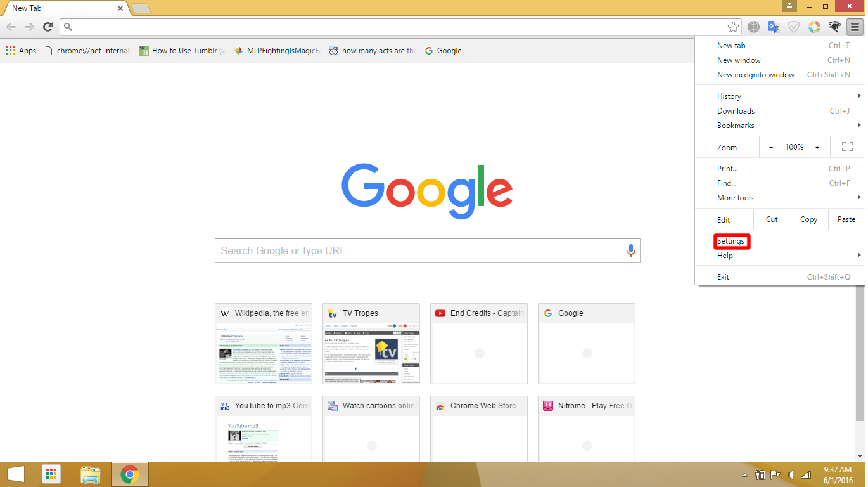The height and width of the screenshot is (487, 868).
Task: Expand the Bookmarks submenu
Action: pyautogui.click(x=780, y=126)
